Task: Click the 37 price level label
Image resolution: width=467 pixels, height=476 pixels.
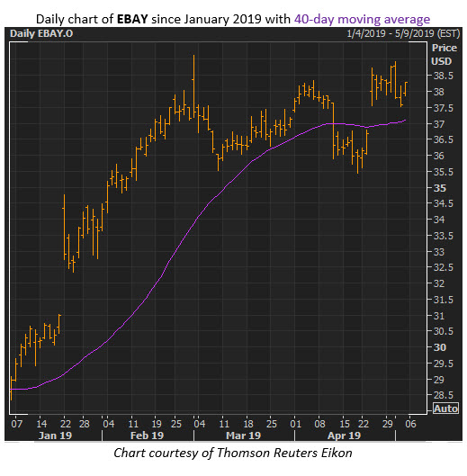Action: click(x=439, y=124)
